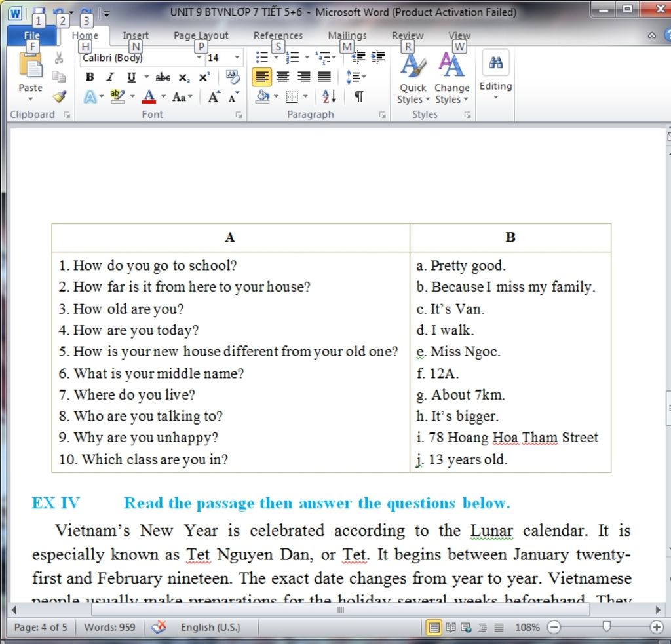Click English (U.S.) language indicator

[210, 628]
